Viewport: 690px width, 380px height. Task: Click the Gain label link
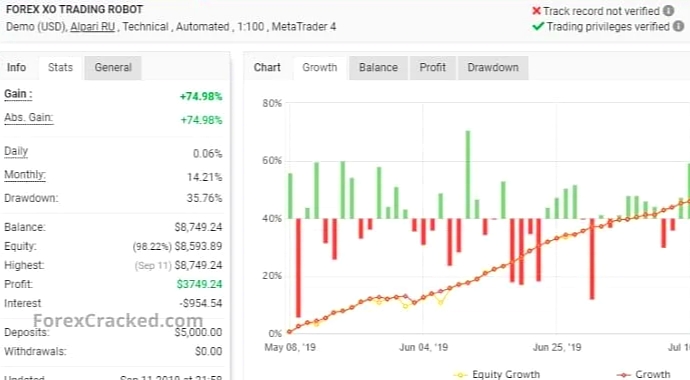[18, 94]
